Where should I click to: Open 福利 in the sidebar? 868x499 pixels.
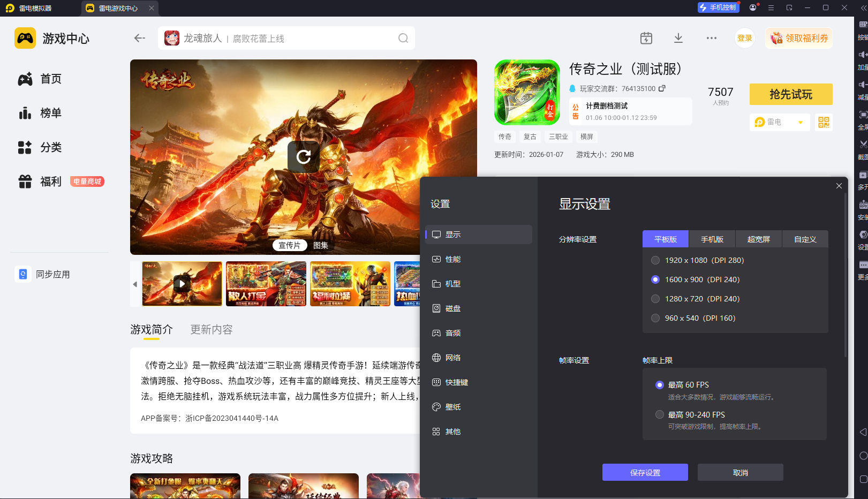(40, 182)
